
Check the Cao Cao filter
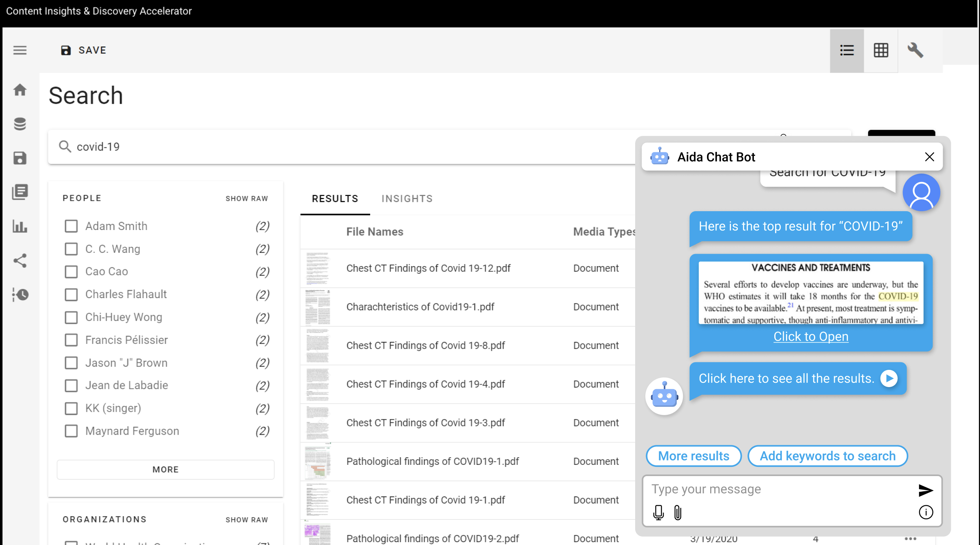pos(71,272)
